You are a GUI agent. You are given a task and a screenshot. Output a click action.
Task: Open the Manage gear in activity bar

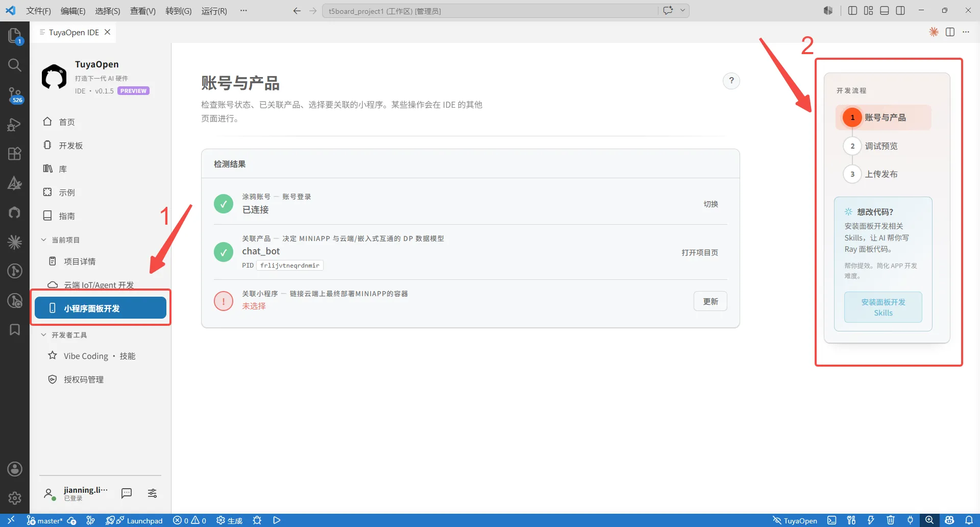14,497
